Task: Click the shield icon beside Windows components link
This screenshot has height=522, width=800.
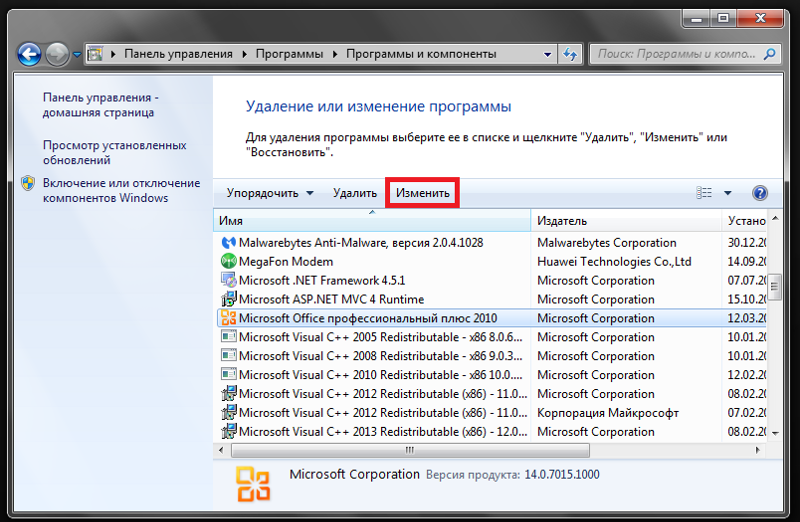Action: 28,183
